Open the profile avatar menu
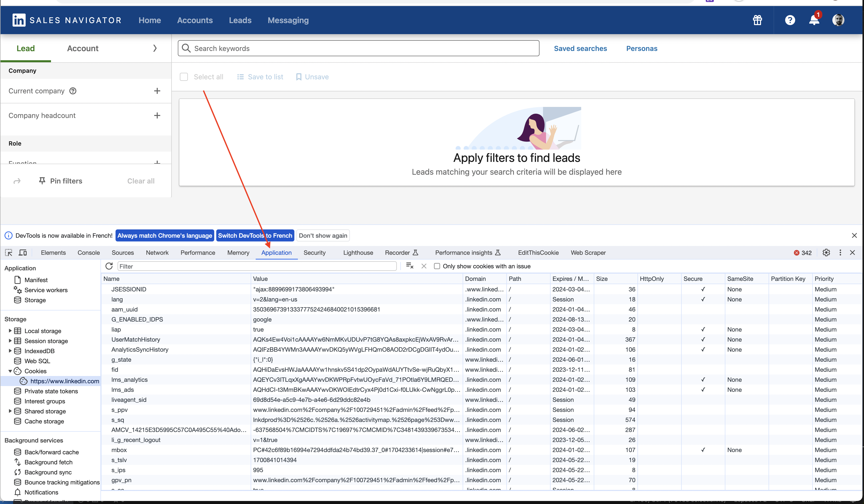The height and width of the screenshot is (504, 864). coord(838,20)
